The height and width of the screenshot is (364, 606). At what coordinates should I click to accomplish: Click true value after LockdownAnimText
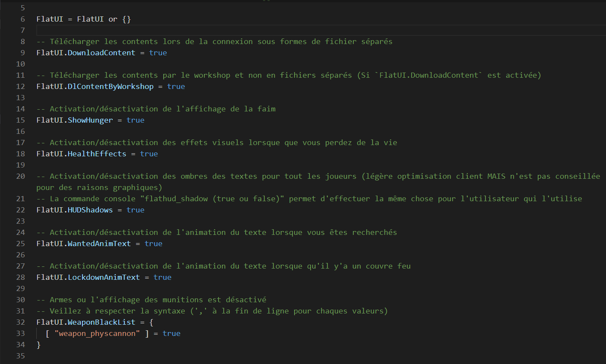163,277
